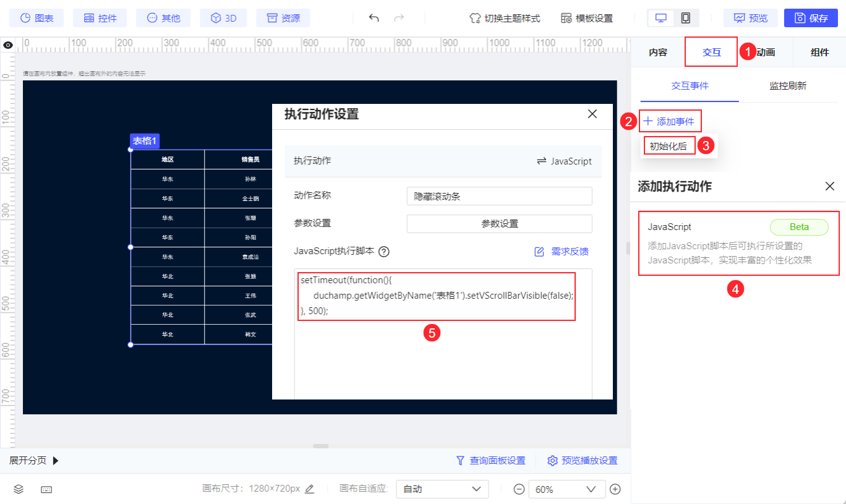Click the 地区 table header cell
Screen dimensions: 846x504
tap(168, 160)
